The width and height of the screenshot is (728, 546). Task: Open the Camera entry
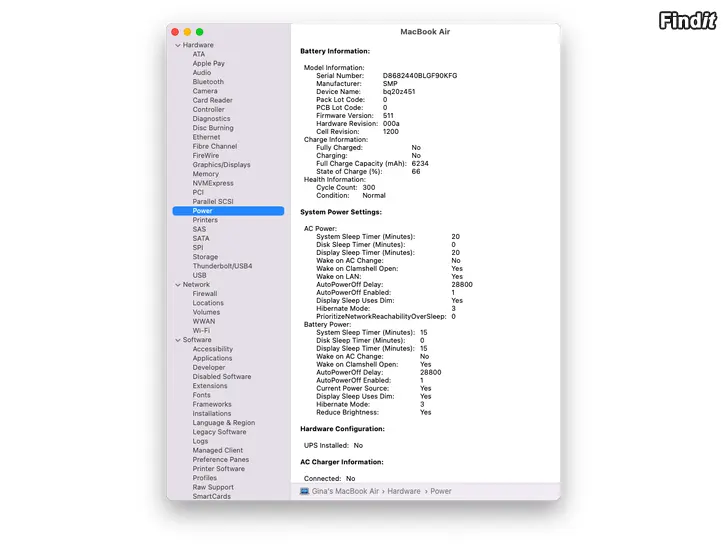[x=205, y=91]
